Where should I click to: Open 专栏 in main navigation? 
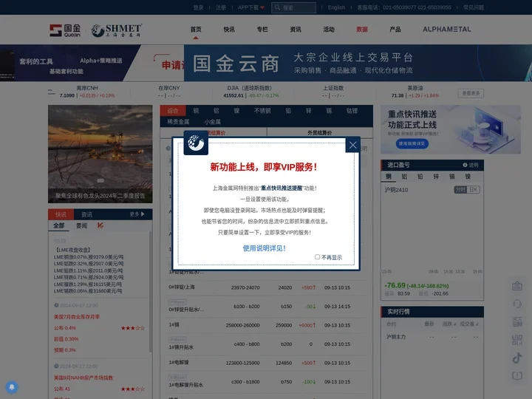pos(262,30)
